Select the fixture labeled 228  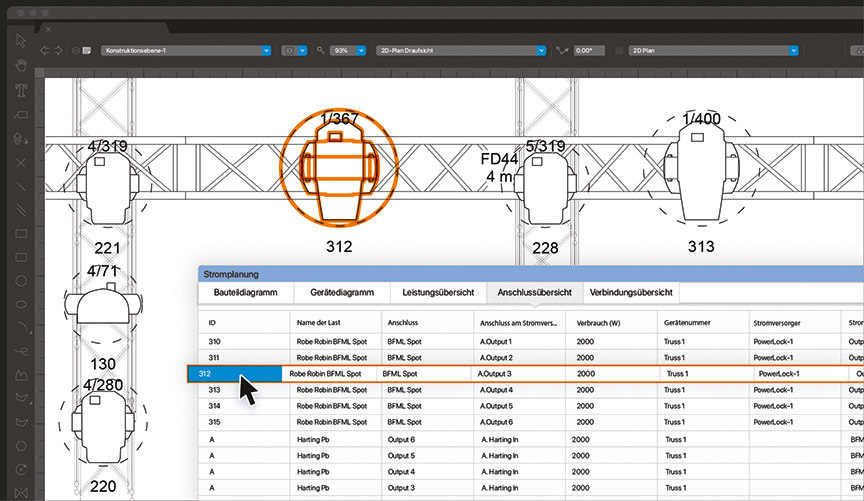point(546,186)
